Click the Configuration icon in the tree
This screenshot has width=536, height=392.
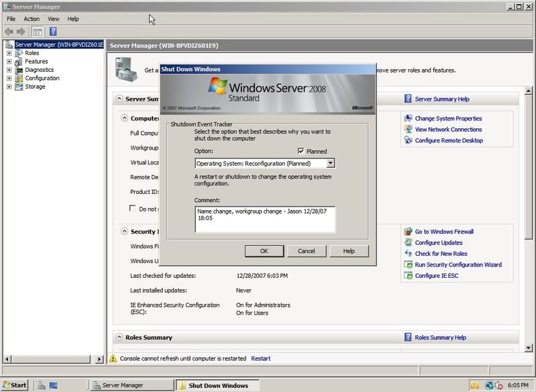19,79
